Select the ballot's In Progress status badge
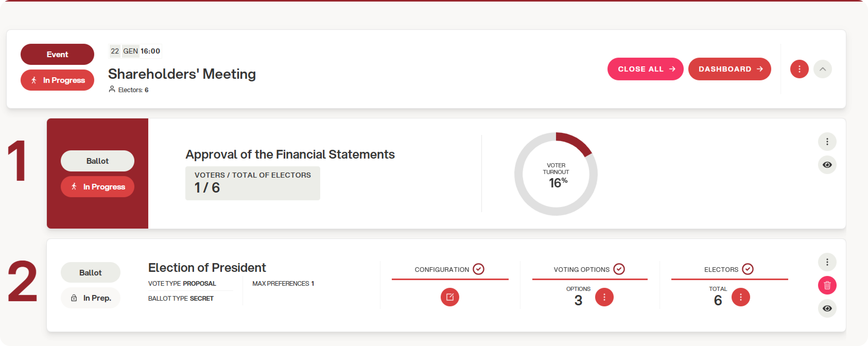The height and width of the screenshot is (346, 868). pyautogui.click(x=97, y=187)
